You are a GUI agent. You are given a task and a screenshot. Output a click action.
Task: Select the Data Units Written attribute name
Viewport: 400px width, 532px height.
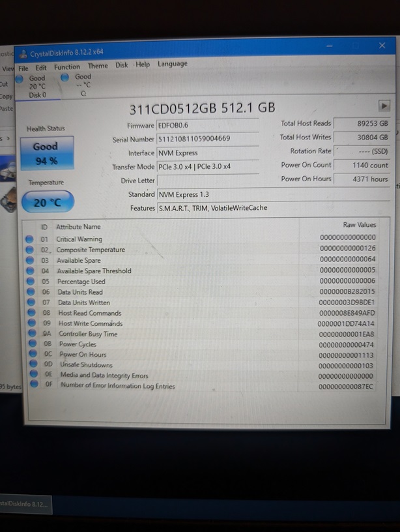click(84, 303)
